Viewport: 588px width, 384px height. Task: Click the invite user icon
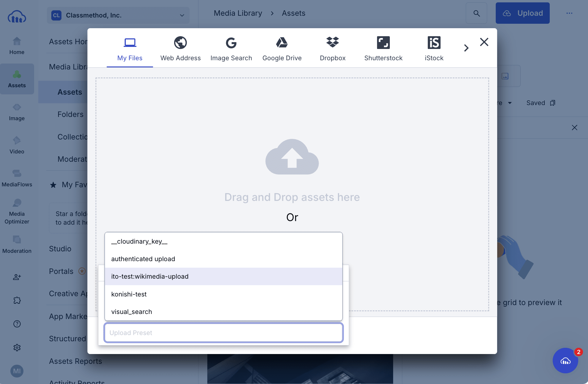coord(17,277)
